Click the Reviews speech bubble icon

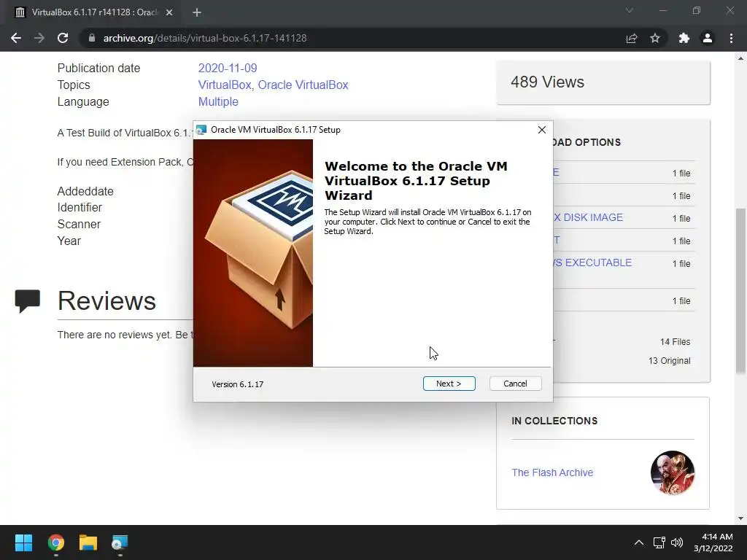27,301
